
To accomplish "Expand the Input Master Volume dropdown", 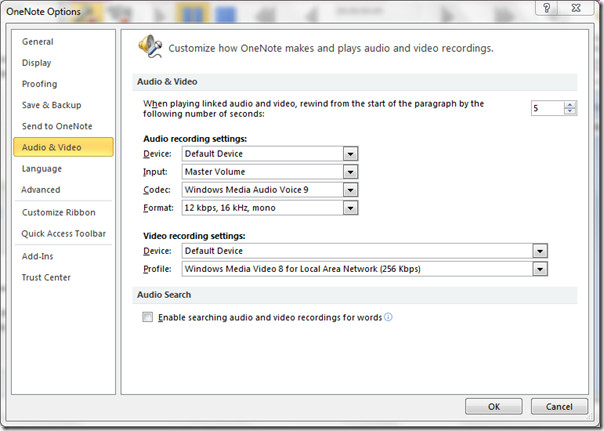I will pos(350,172).
